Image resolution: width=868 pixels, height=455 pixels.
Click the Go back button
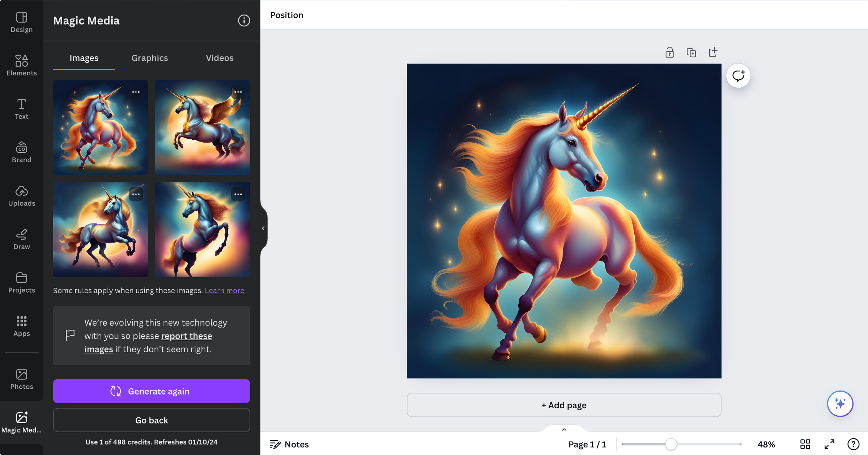tap(151, 420)
